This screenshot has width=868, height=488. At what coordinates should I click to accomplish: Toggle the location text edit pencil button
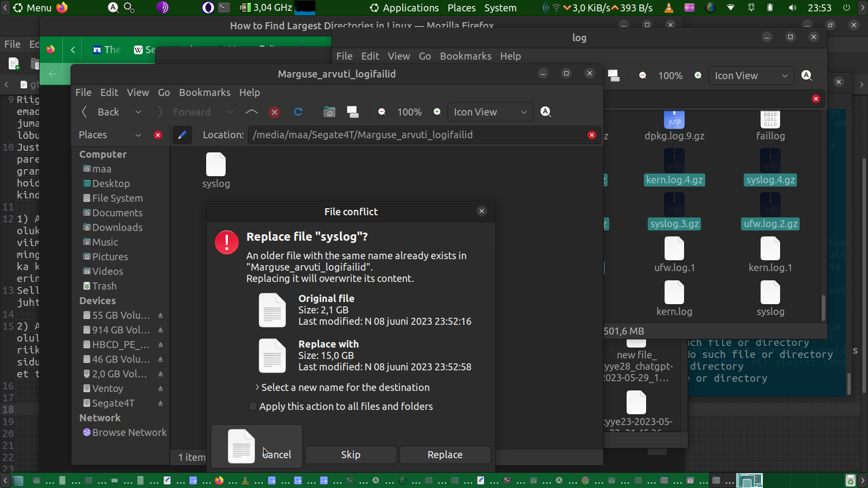(182, 135)
